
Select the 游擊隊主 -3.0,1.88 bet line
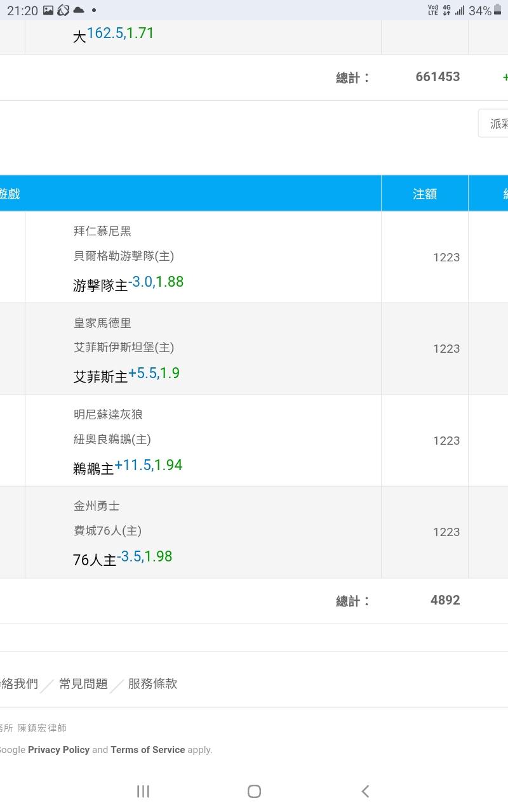[128, 284]
